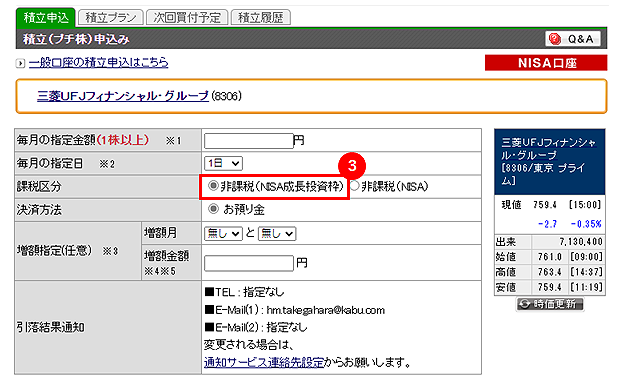This screenshot has height=391, width=619.
Task: Click the 決済方法 row label
Action: [x=39, y=210]
